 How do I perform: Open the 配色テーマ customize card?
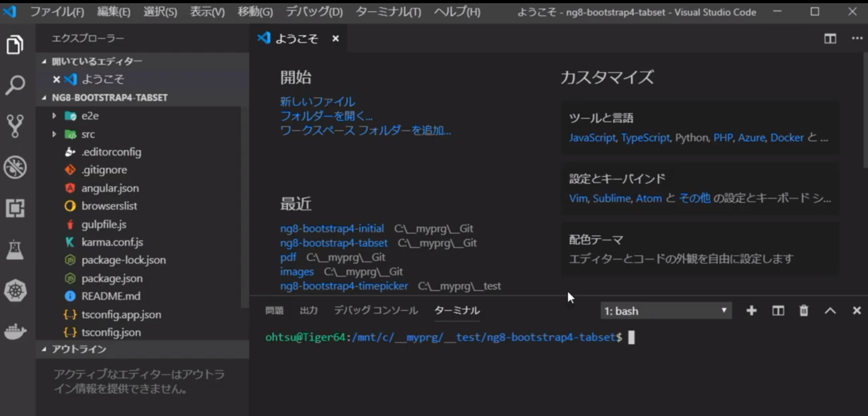pos(700,249)
